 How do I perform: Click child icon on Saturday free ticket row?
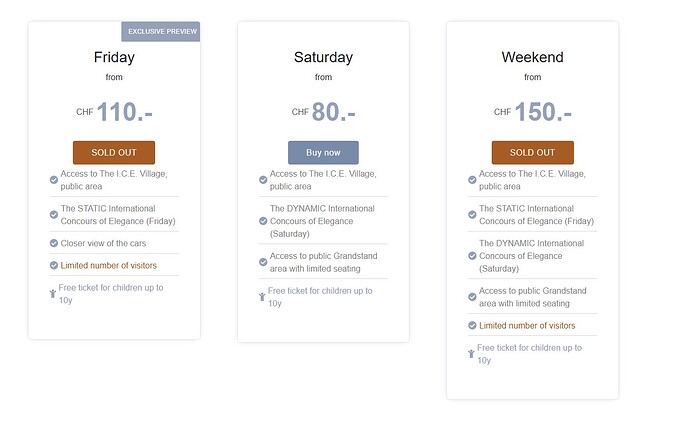pyautogui.click(x=262, y=297)
